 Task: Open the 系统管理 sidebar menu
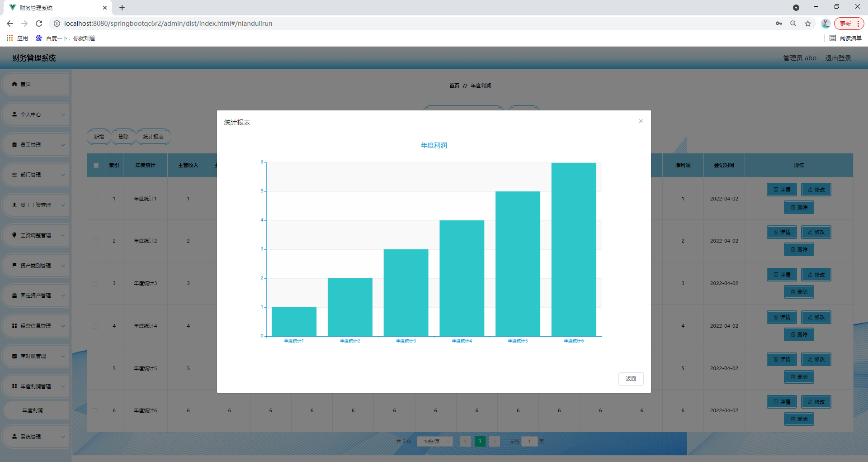point(35,437)
